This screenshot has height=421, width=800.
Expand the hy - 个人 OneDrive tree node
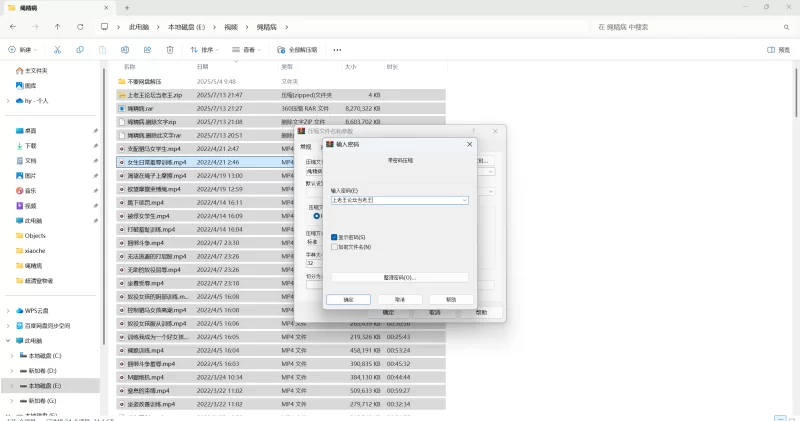click(8, 101)
